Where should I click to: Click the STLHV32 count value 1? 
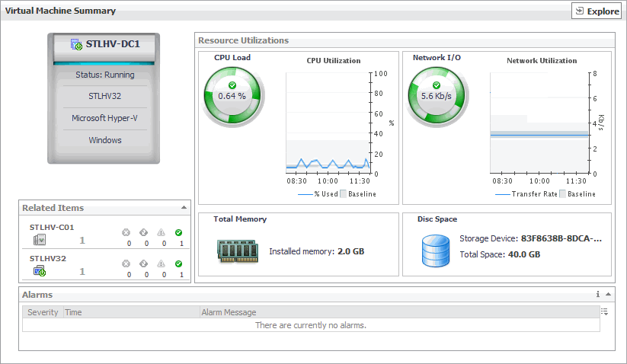[x=82, y=271]
